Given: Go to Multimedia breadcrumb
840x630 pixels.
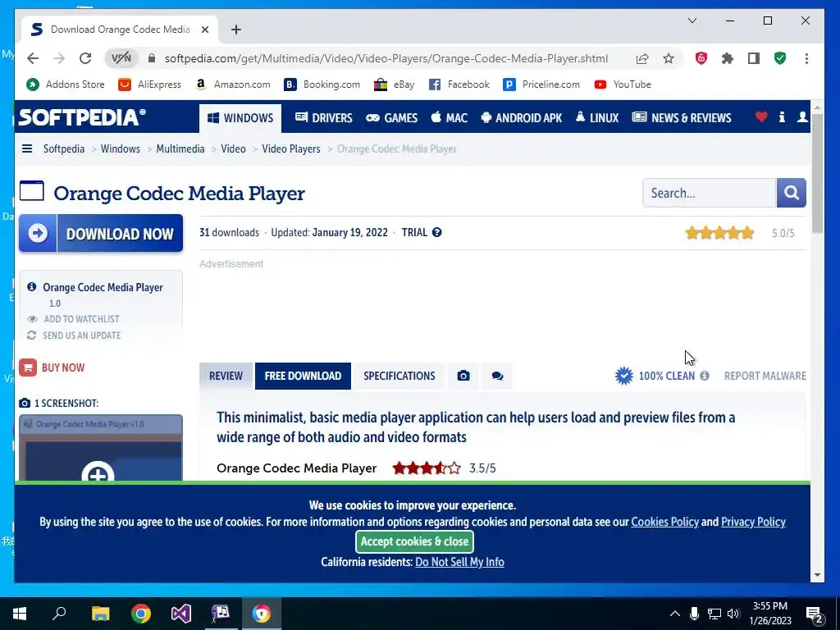Looking at the screenshot, I should pos(180,149).
